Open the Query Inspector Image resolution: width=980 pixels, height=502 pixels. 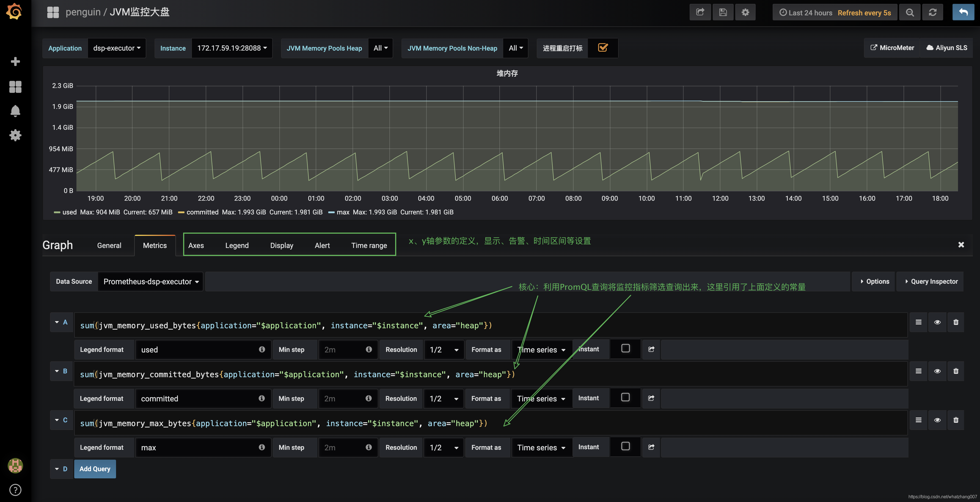pyautogui.click(x=931, y=282)
